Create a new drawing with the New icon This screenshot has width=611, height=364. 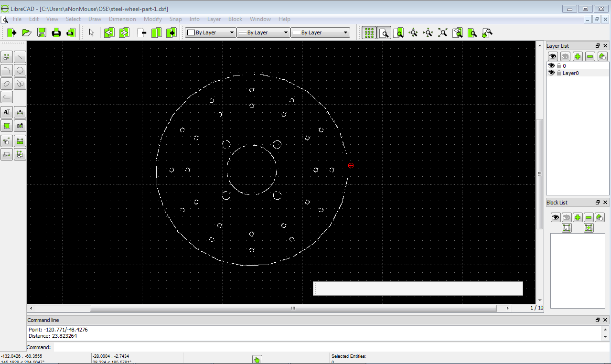(12, 32)
